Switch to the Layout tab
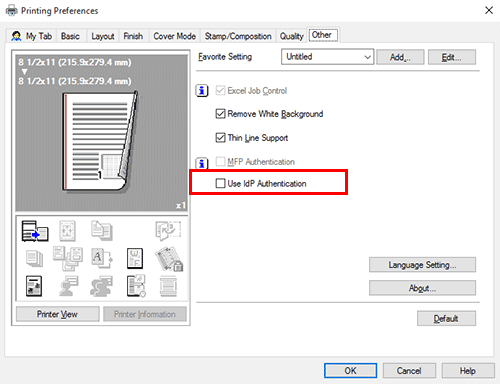The height and width of the screenshot is (384, 500). tap(103, 36)
